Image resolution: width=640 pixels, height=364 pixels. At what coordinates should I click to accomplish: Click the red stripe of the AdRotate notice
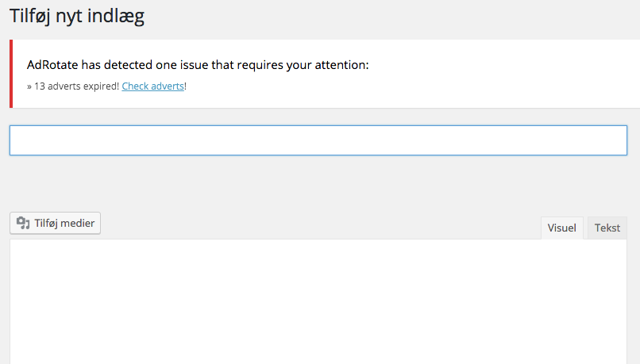[x=11, y=74]
